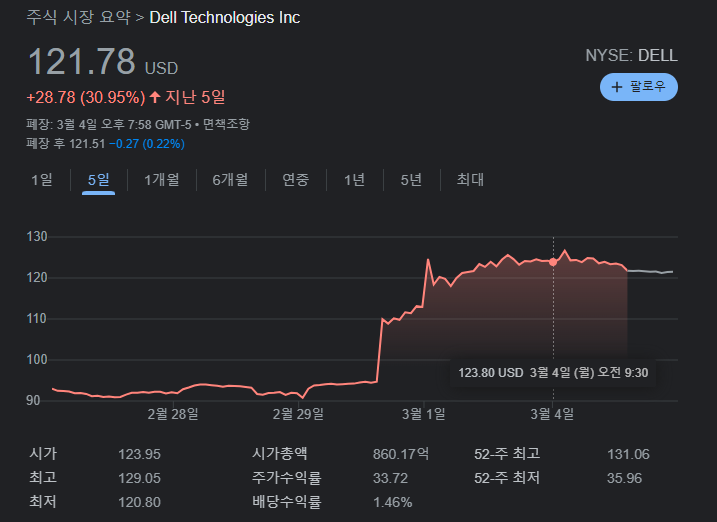Click the 2월 28일 axis date label

pos(173,414)
